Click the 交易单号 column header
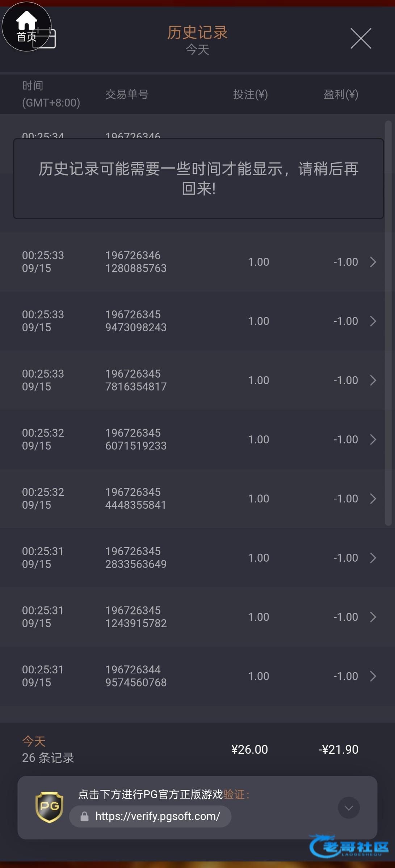 pos(127,94)
